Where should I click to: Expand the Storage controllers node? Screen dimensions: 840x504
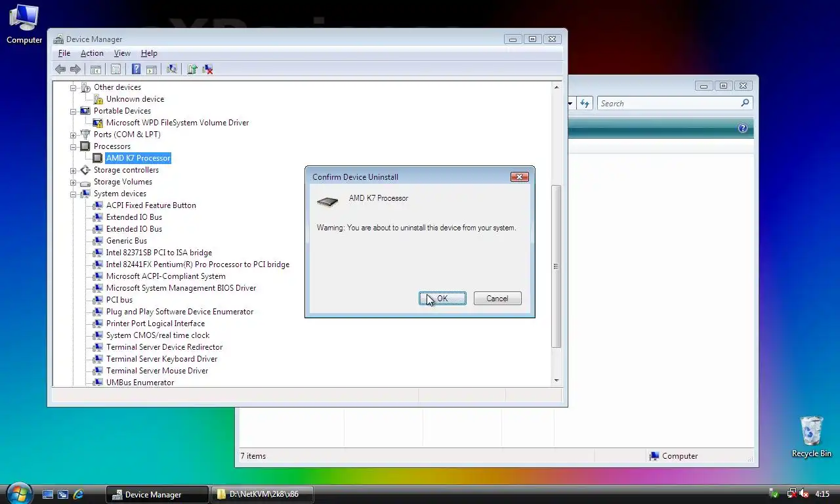73,170
